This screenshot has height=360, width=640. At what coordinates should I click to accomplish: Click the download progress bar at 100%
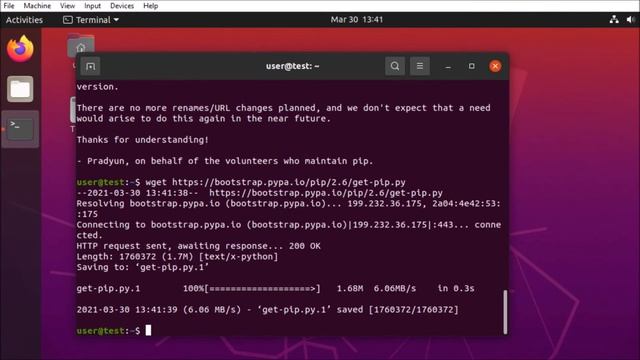(263, 289)
